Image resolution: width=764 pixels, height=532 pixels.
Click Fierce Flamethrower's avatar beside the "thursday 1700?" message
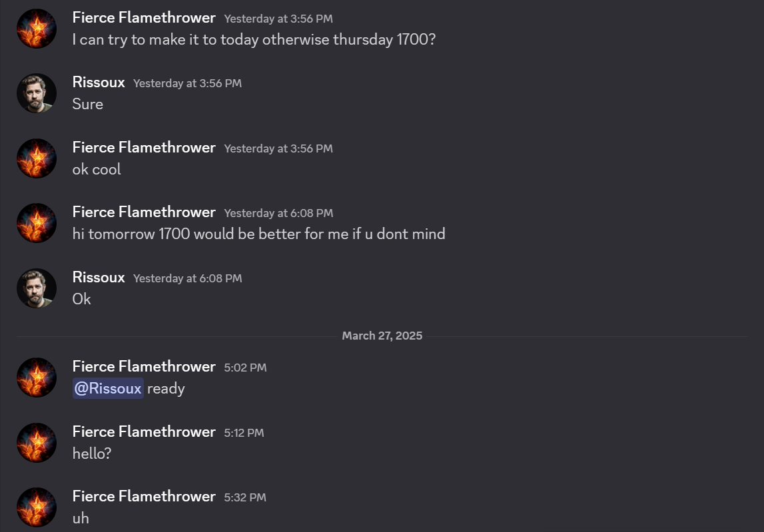point(37,29)
